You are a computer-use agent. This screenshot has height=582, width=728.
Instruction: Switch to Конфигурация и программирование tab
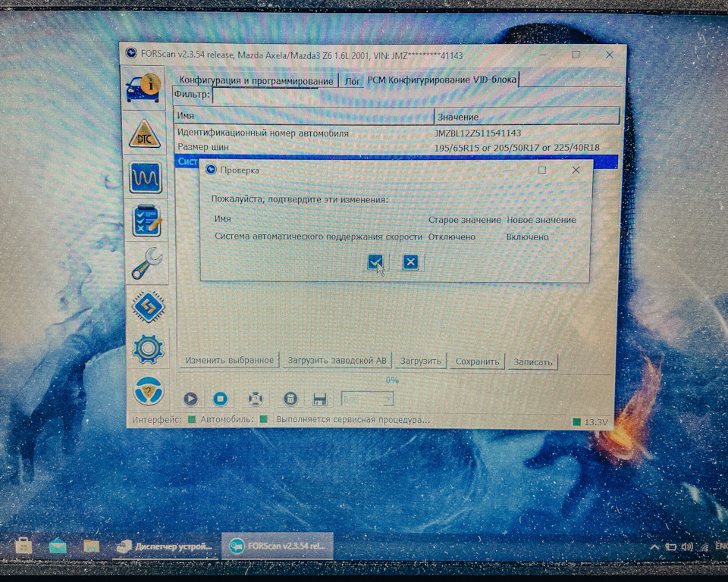pyautogui.click(x=256, y=80)
